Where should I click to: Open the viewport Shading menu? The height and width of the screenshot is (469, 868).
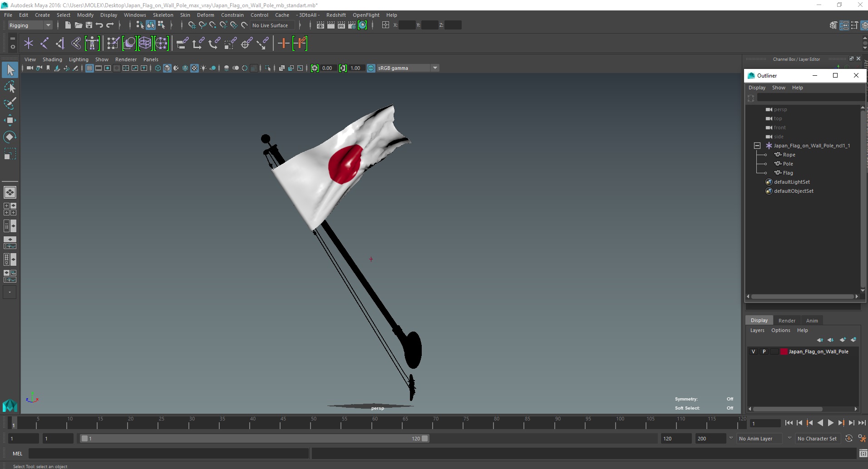(52, 59)
